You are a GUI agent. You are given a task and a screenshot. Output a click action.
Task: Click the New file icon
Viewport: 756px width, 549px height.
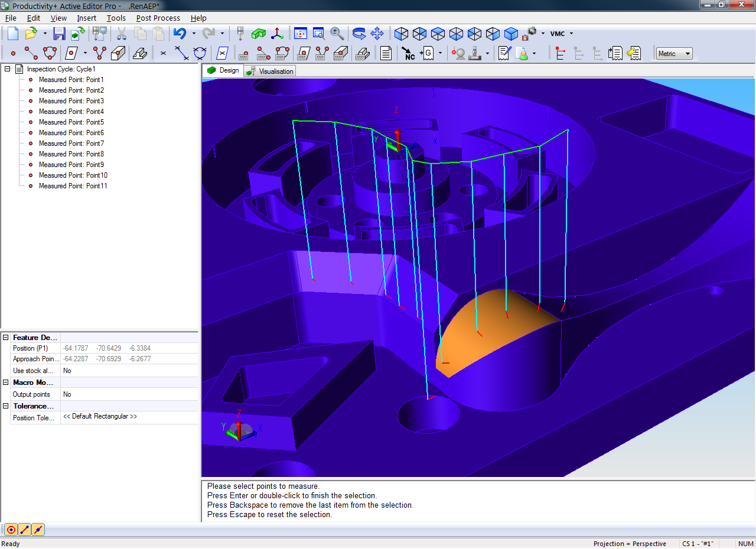pyautogui.click(x=12, y=34)
